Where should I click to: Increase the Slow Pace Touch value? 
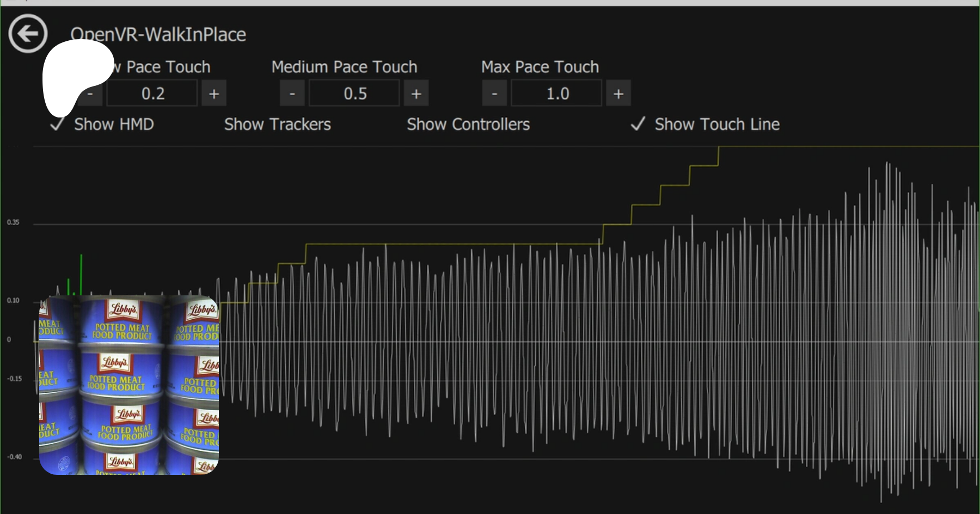tap(214, 94)
